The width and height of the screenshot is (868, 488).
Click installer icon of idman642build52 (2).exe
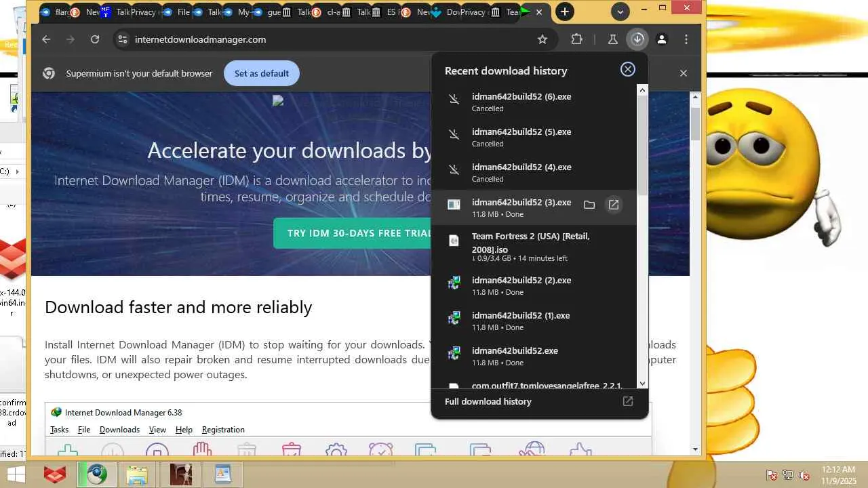coord(454,283)
